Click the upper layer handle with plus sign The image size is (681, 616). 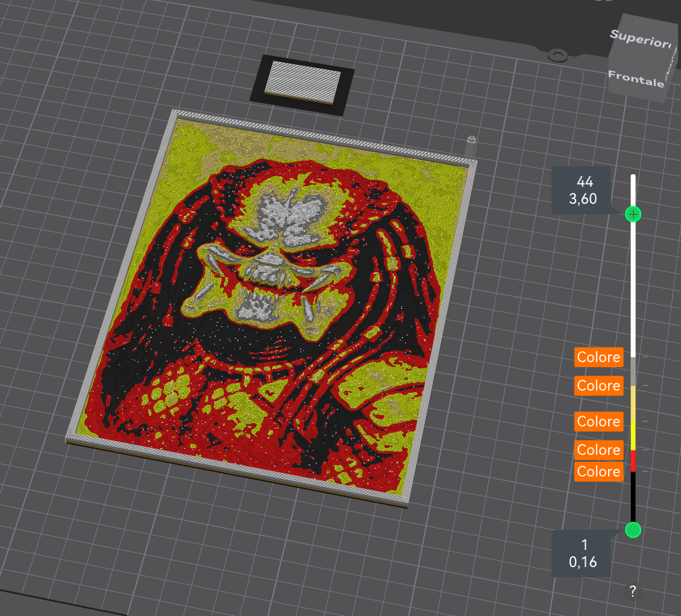tap(633, 214)
